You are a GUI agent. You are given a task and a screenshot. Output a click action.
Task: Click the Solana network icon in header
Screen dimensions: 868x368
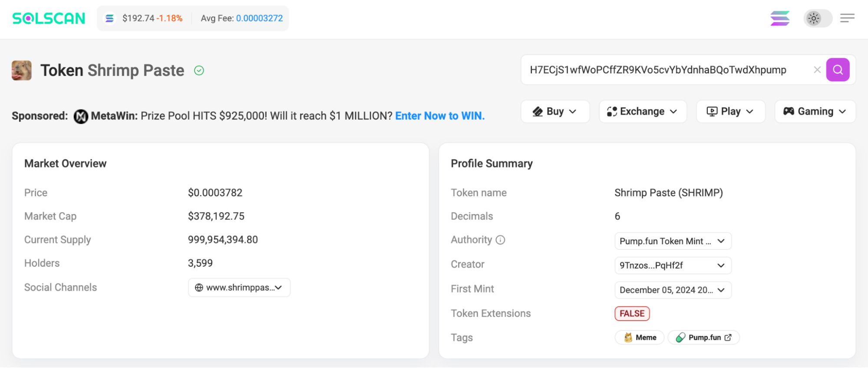[780, 18]
